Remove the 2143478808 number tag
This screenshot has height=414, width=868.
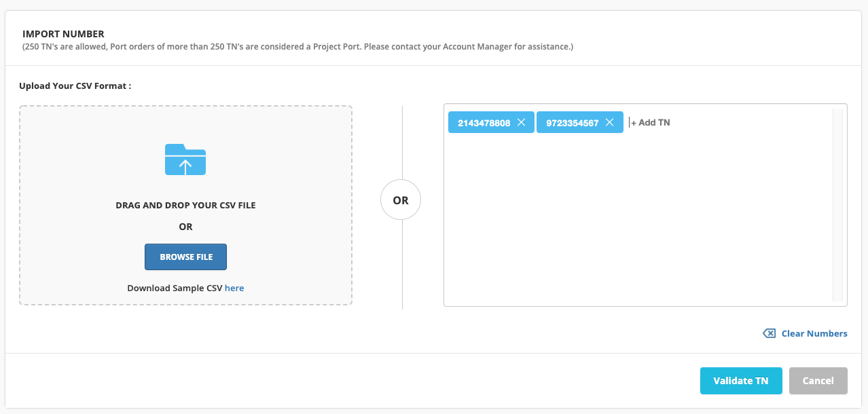point(521,122)
